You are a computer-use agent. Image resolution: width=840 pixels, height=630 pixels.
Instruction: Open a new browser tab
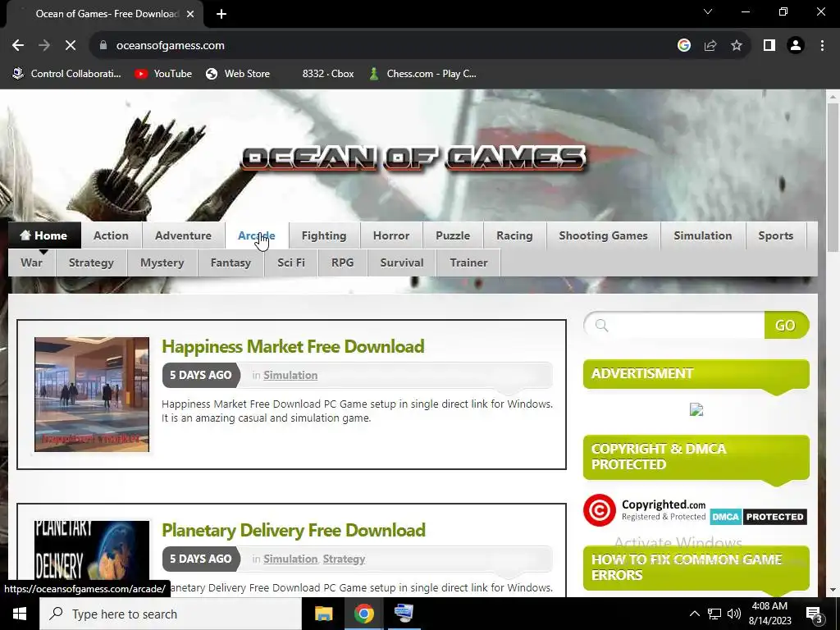point(221,14)
